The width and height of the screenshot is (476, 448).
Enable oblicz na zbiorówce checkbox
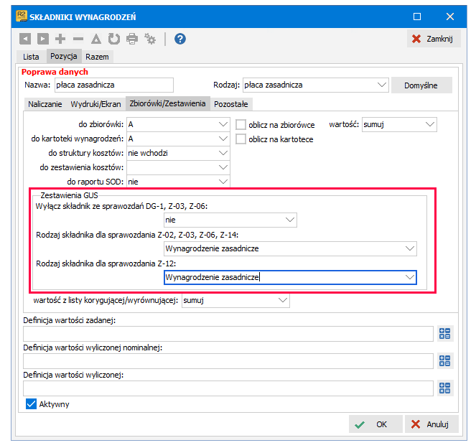pyautogui.click(x=241, y=125)
